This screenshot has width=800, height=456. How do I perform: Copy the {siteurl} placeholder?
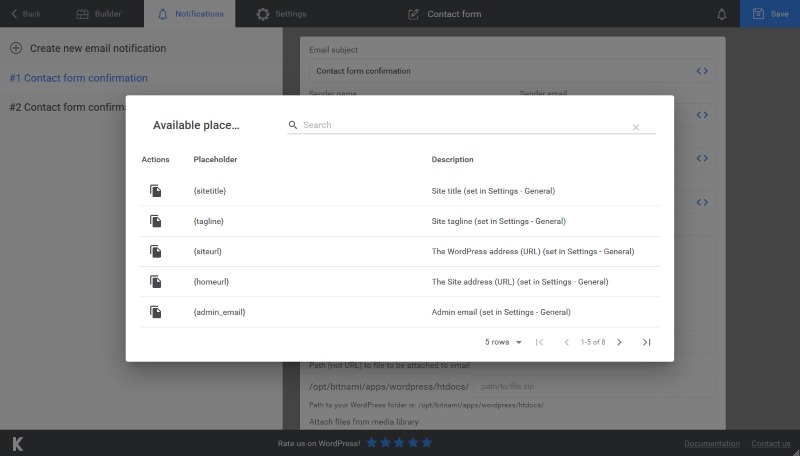pyautogui.click(x=156, y=251)
